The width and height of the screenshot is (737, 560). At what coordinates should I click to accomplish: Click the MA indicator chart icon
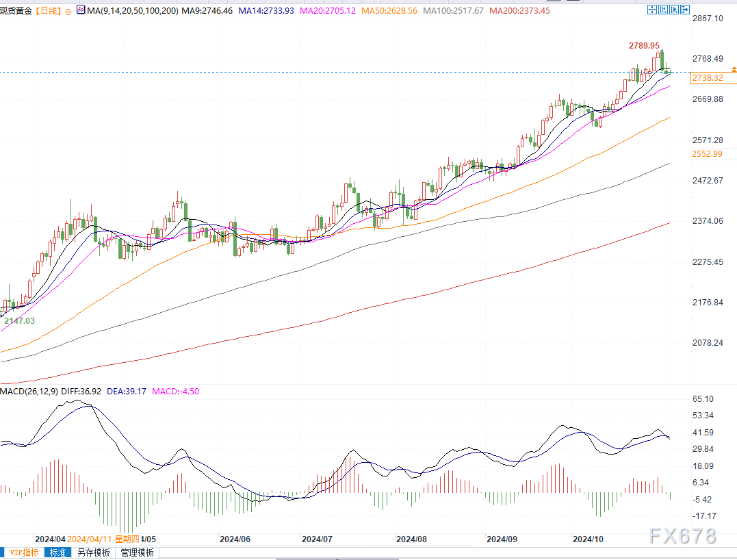tap(81, 11)
